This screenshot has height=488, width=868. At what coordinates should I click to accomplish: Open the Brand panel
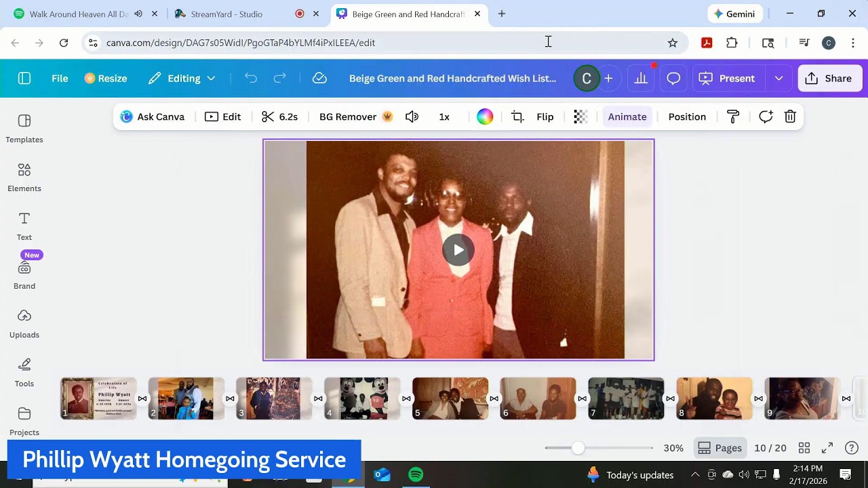coord(24,275)
